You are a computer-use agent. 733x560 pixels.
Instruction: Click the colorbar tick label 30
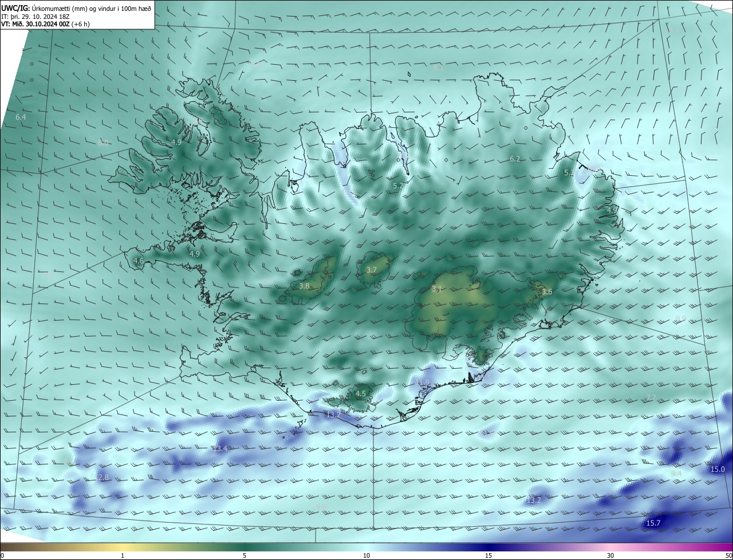click(x=610, y=555)
